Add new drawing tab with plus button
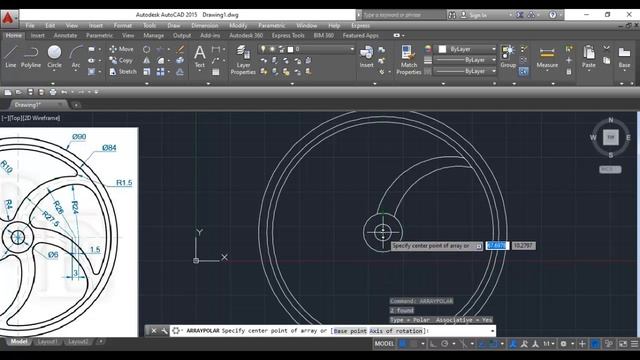640x360 pixels. (76, 105)
